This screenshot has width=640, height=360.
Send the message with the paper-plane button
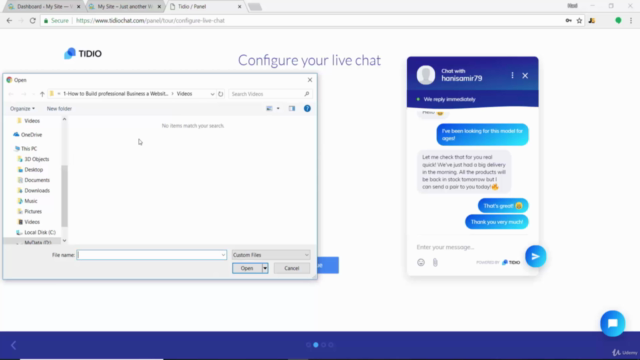click(536, 256)
